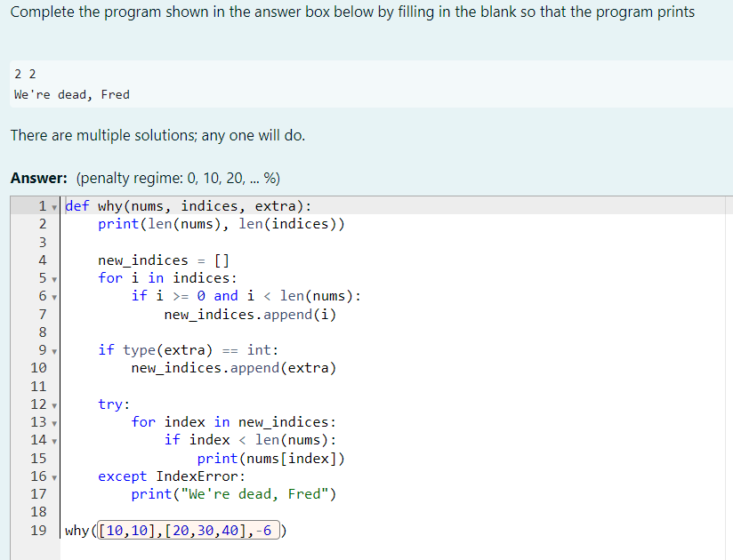This screenshot has width=733, height=560.
Task: Collapse the for loop on line 5
Action: point(54,277)
